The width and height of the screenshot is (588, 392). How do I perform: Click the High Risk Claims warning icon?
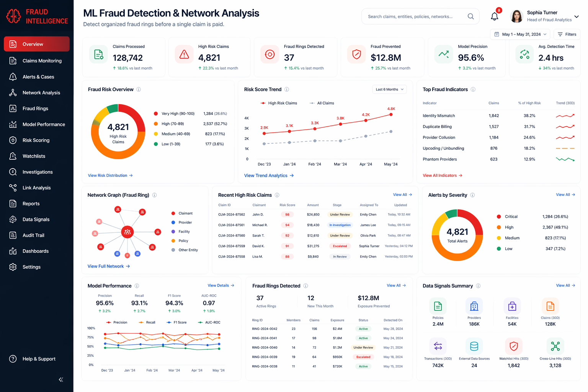click(x=184, y=54)
